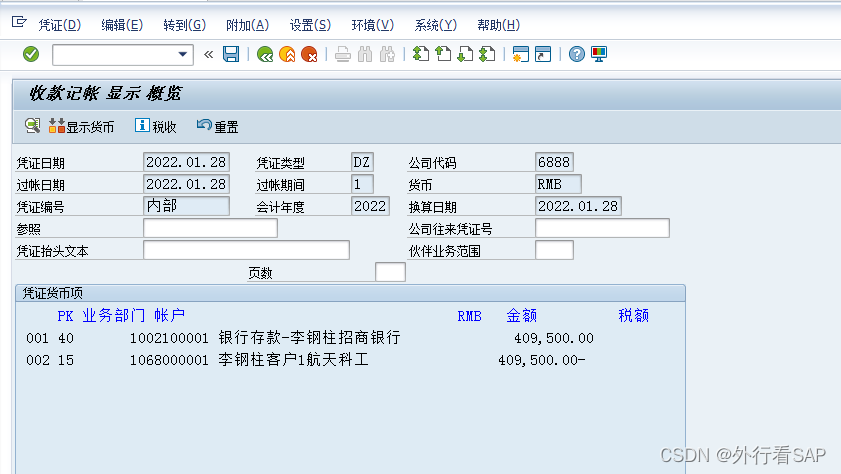
Task: Click the 凭证抬头文本 input field
Action: [x=246, y=250]
